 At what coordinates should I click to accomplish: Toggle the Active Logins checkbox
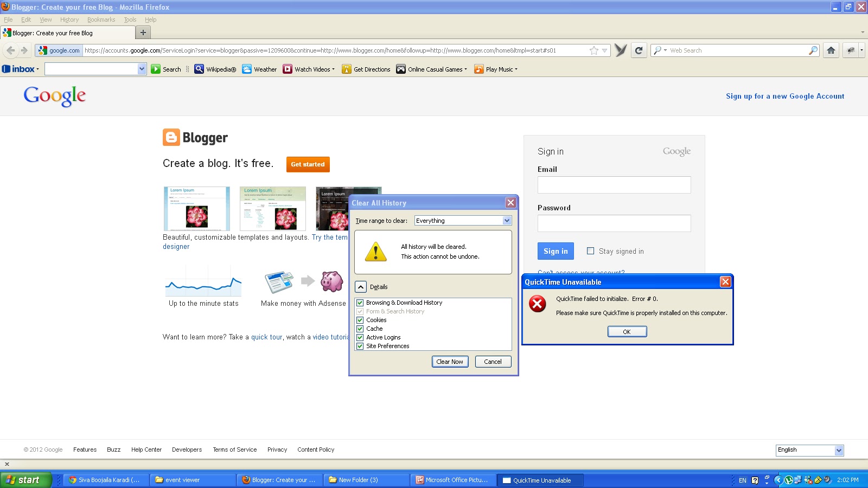click(x=360, y=337)
